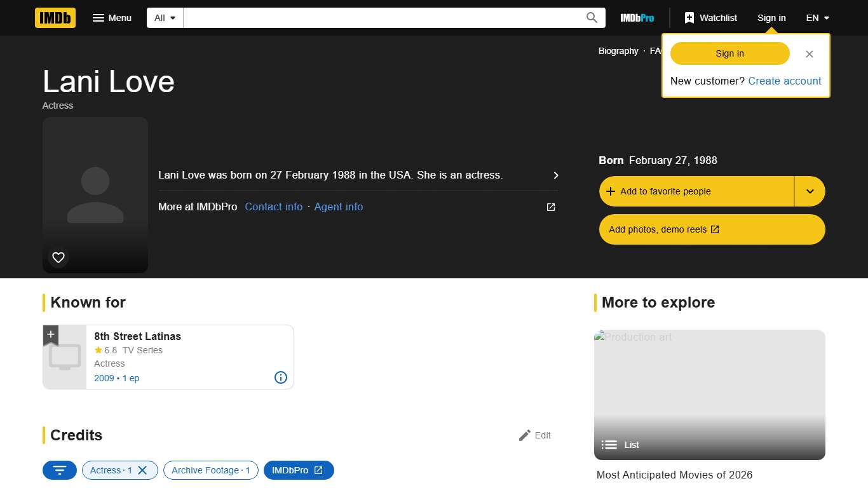Screen dimensions: 868x488
Task: Expand the favorite people dropdown arrow
Action: click(810, 191)
